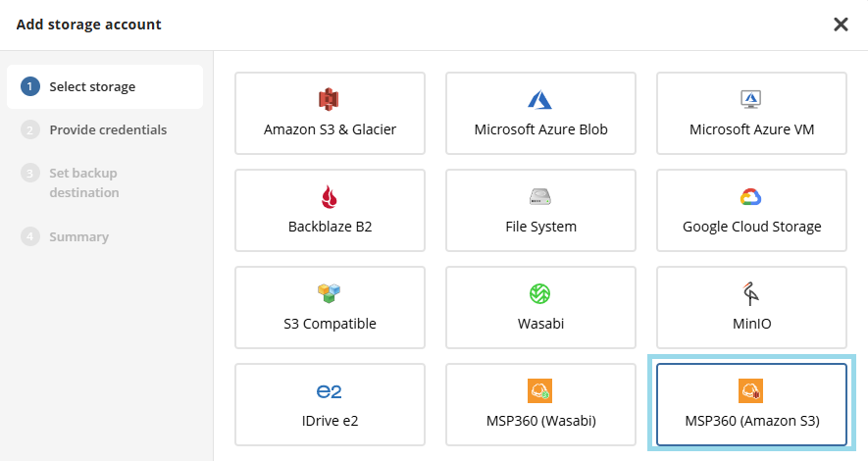Click step number 1 circle
The width and height of the screenshot is (868, 461).
pos(29,87)
